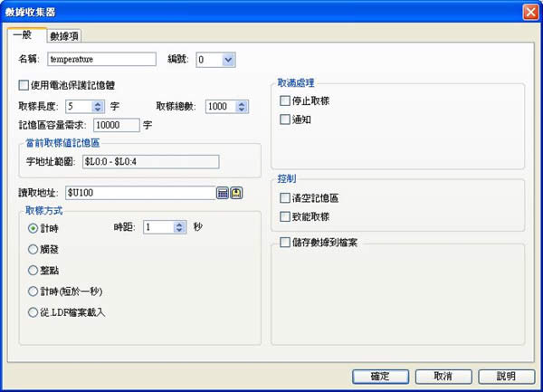This screenshot has width=543, height=392.
Task: Enable 儲存數據到檔案 checkbox
Action: tap(286, 243)
